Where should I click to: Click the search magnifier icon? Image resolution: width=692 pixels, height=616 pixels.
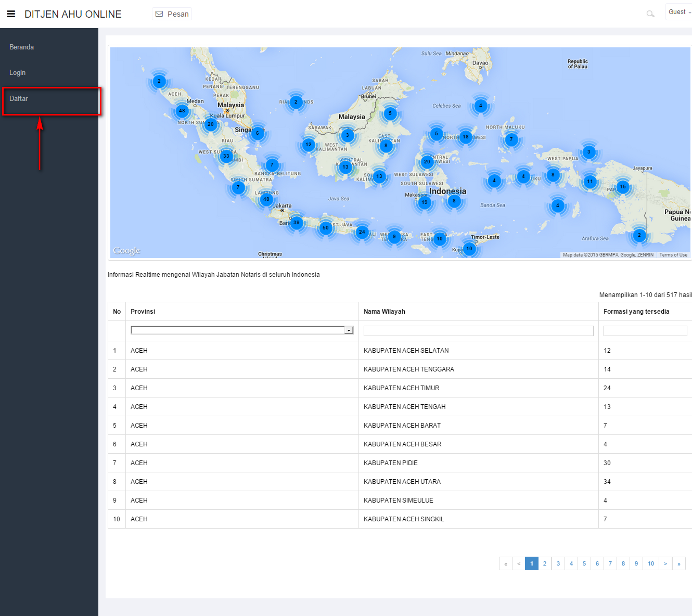[650, 14]
